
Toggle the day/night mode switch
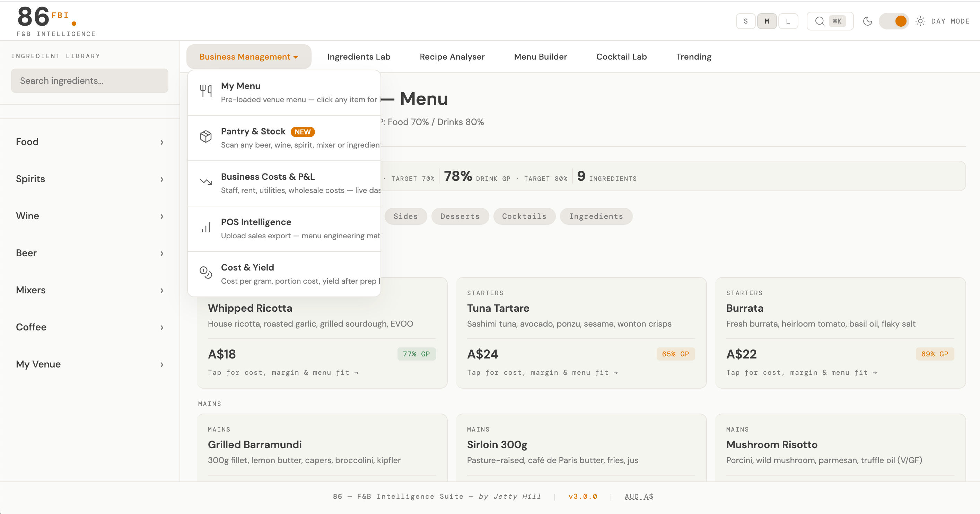click(x=894, y=21)
